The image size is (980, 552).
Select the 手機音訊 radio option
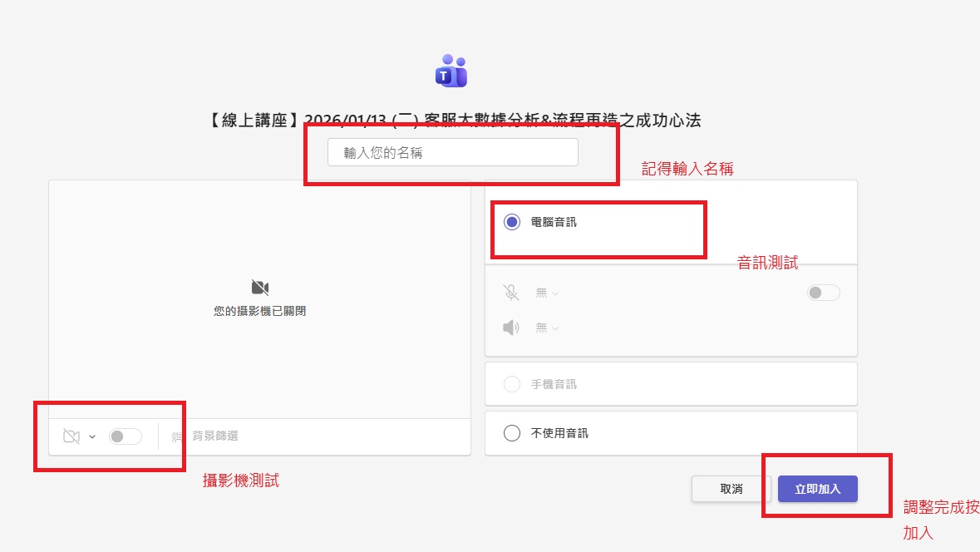(x=512, y=384)
